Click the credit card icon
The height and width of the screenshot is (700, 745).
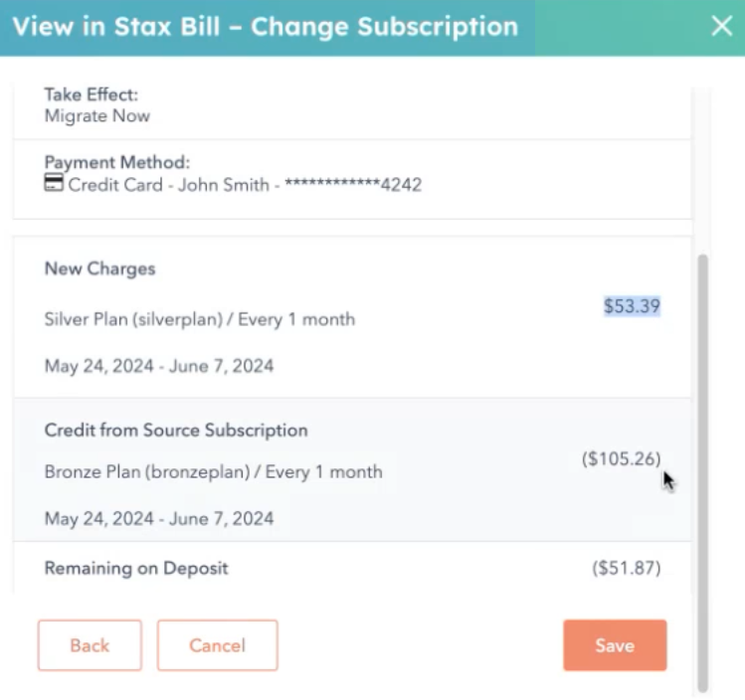point(54,182)
